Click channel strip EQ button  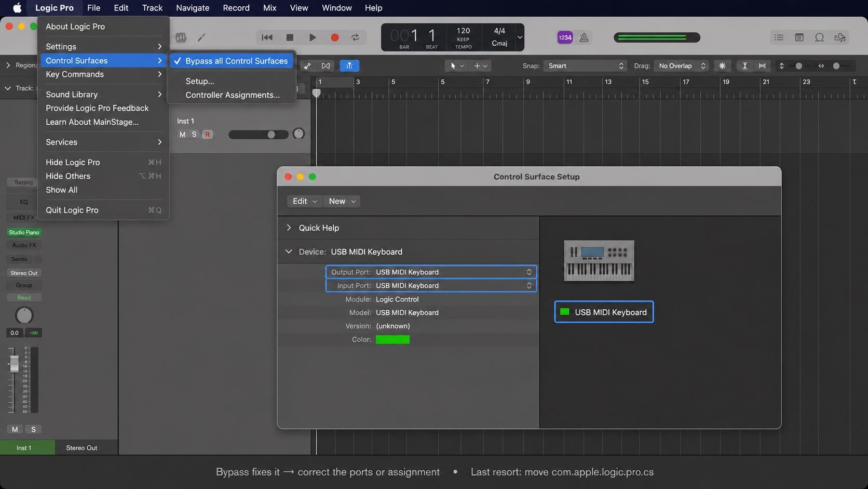pos(24,202)
